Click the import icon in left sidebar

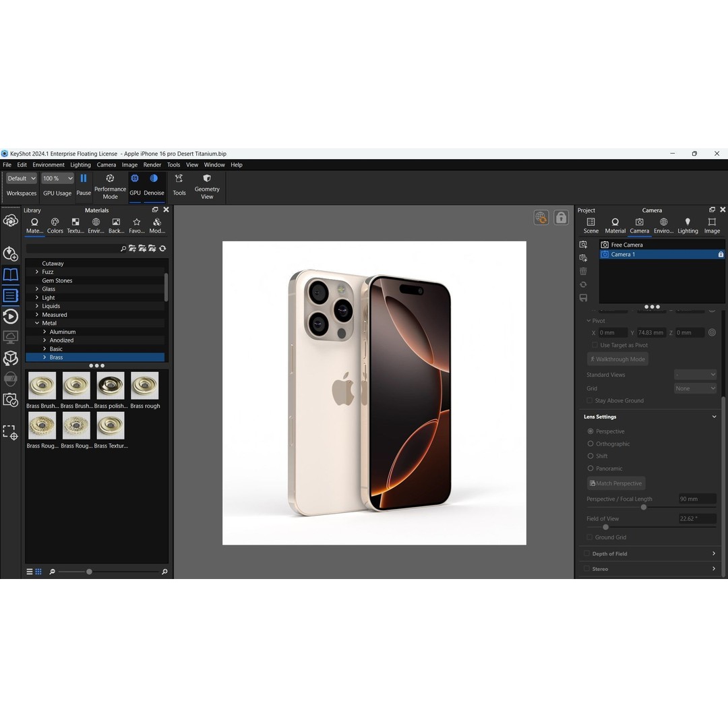click(x=10, y=253)
